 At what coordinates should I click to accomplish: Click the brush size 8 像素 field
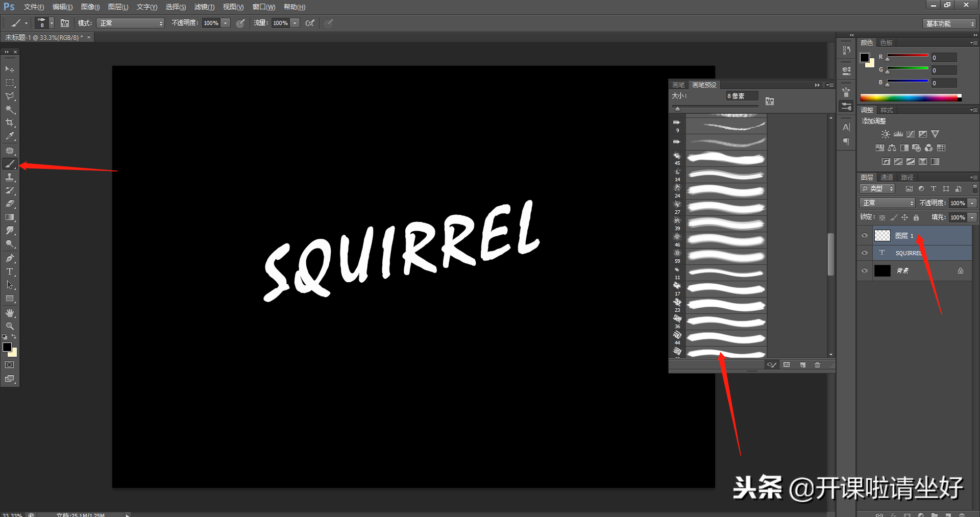[x=742, y=96]
